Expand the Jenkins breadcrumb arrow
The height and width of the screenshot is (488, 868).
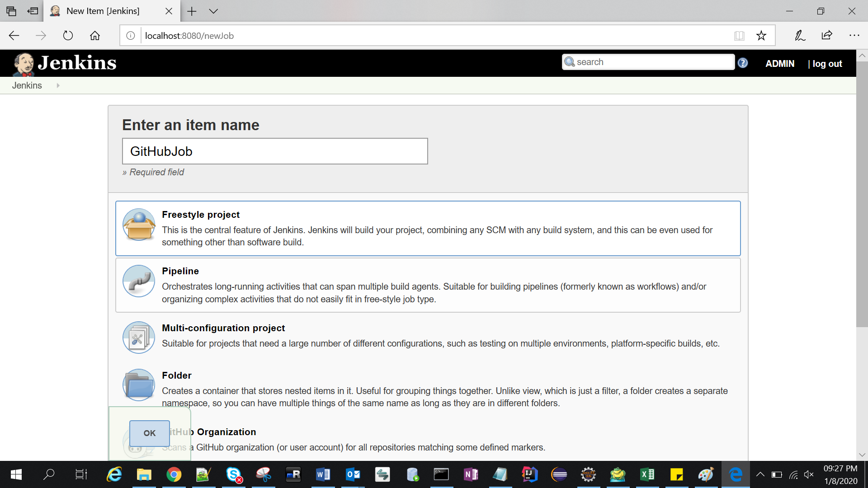click(58, 85)
